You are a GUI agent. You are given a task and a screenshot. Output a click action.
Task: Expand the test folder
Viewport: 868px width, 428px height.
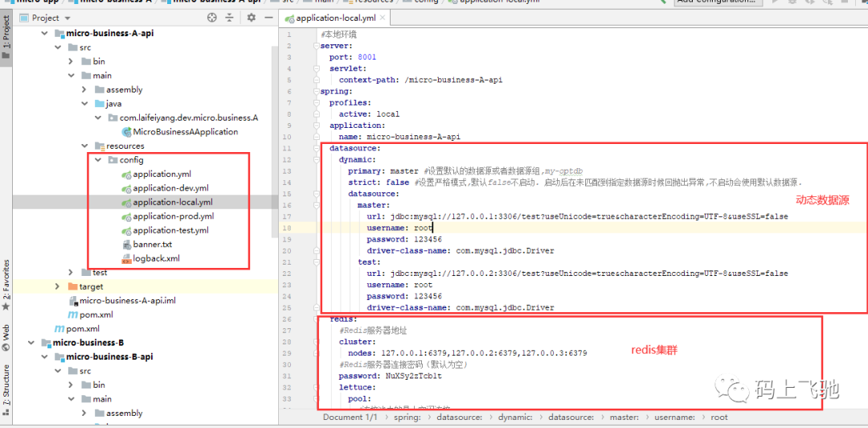coord(70,272)
